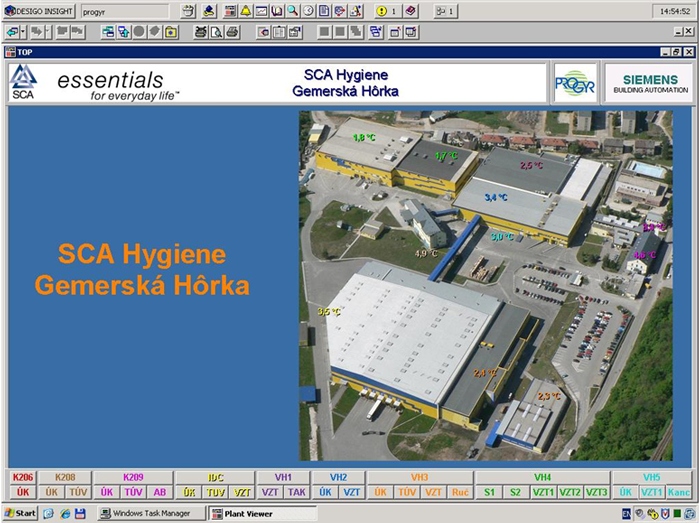Screen dimensions: 700x523
Task: Open the VH4 S1 page
Action: 489,492
